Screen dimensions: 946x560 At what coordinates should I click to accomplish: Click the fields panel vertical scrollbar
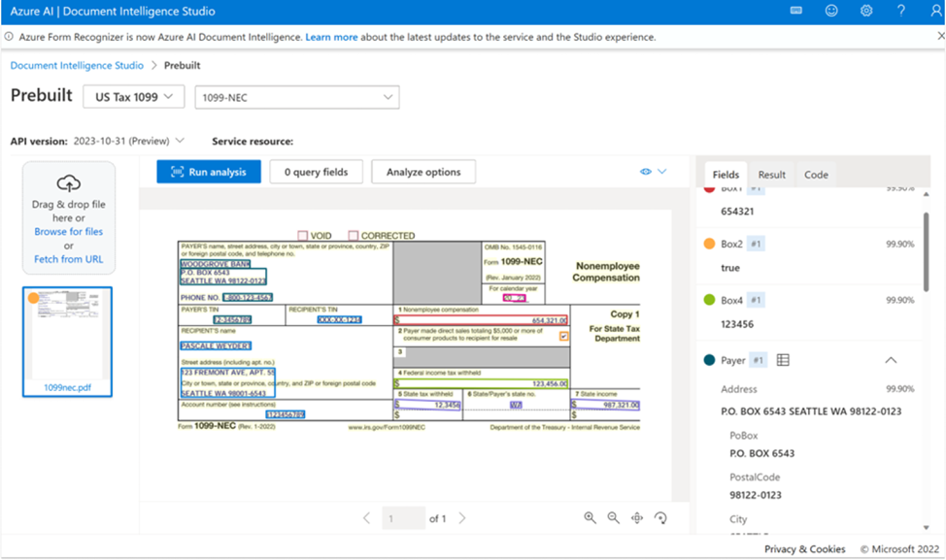[x=927, y=251]
